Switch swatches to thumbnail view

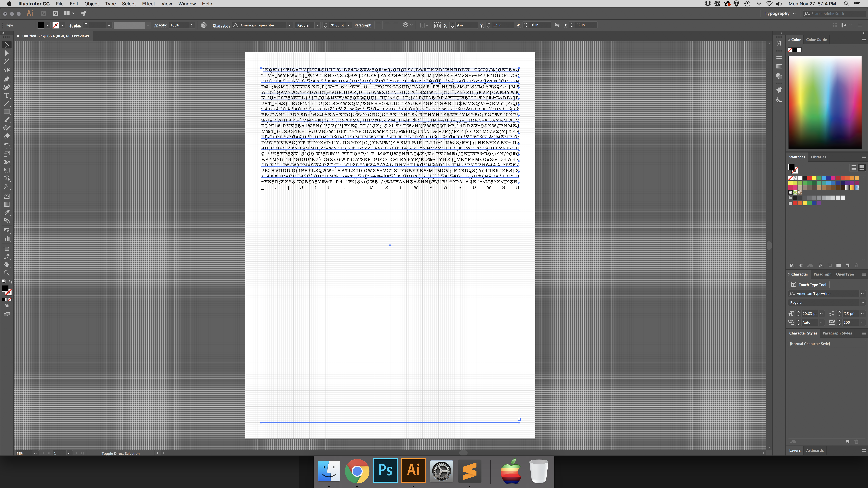pos(862,168)
